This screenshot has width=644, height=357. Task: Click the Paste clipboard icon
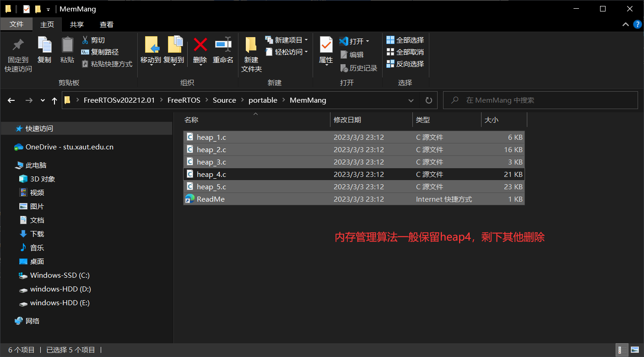tap(67, 45)
